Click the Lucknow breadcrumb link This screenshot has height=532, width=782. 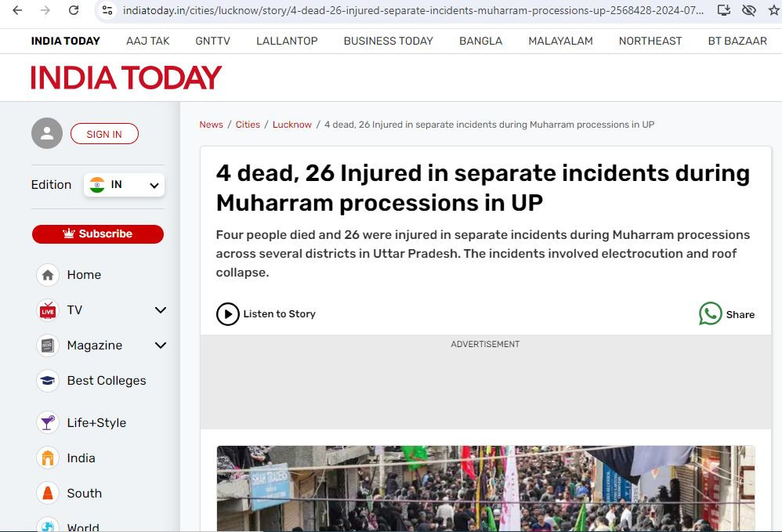pyautogui.click(x=291, y=125)
